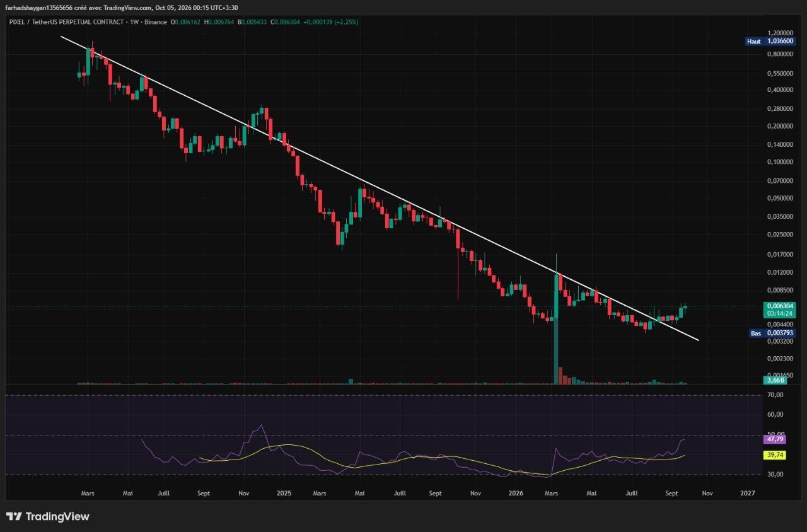Screen dimensions: 807x532
Task: Click the close value C0,006304 in the legend
Action: click(x=285, y=22)
